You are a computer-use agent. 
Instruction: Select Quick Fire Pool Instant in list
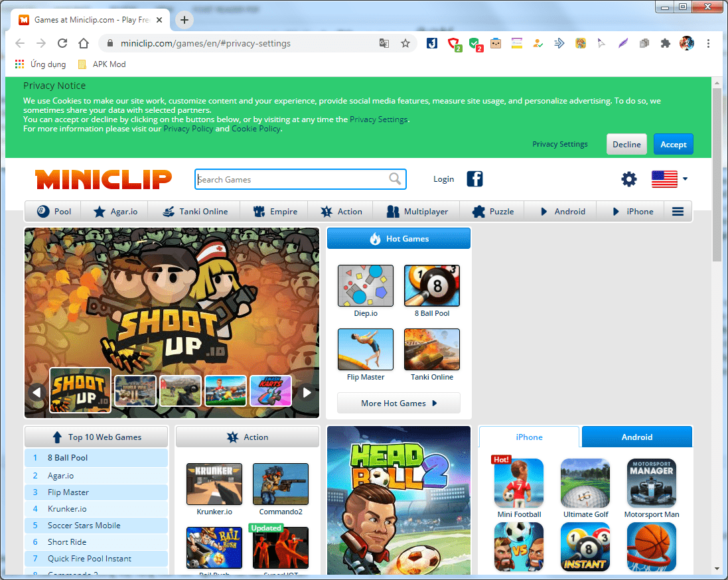[x=96, y=559]
